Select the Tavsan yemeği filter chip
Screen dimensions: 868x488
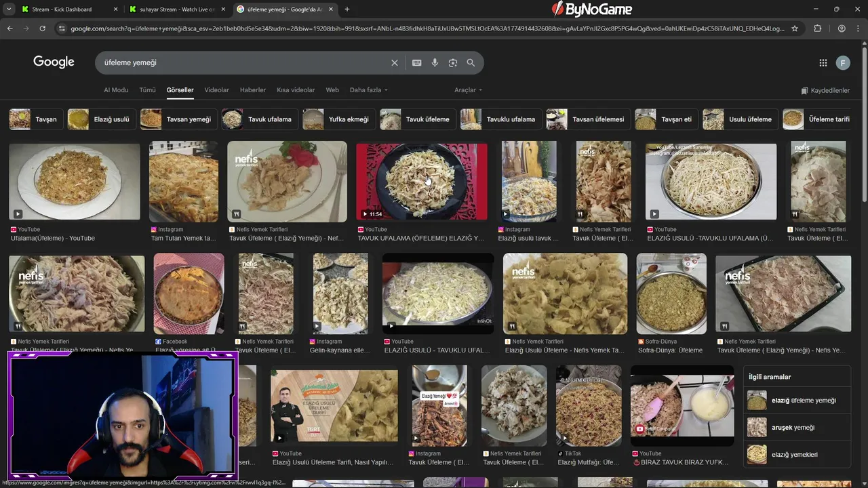(x=178, y=119)
